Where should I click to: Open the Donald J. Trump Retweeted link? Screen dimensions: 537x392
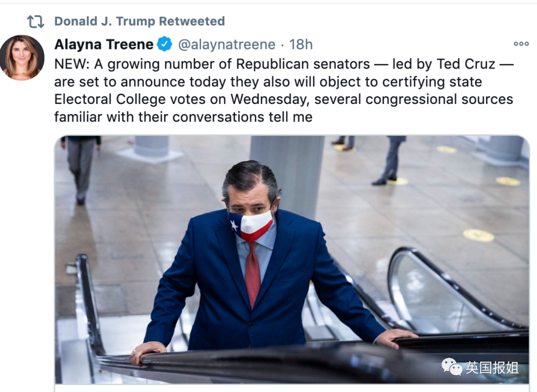coord(139,21)
